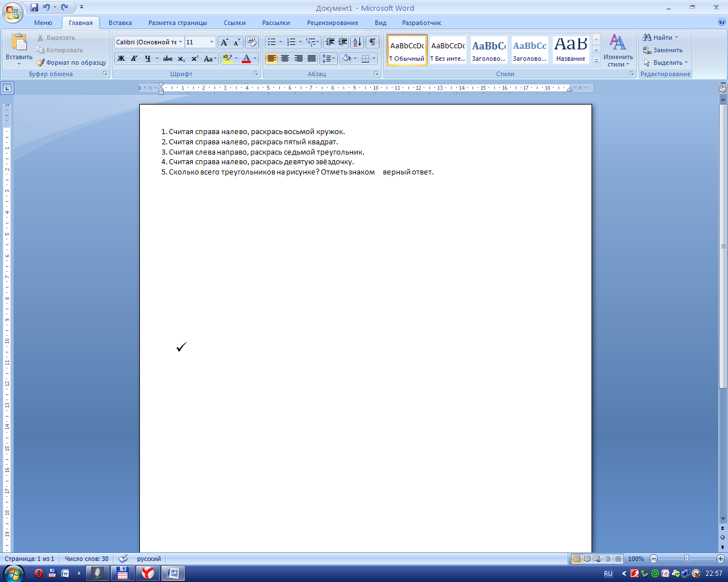Expand the styles gallery
Screen dimensions: 728x582
coord(596,61)
